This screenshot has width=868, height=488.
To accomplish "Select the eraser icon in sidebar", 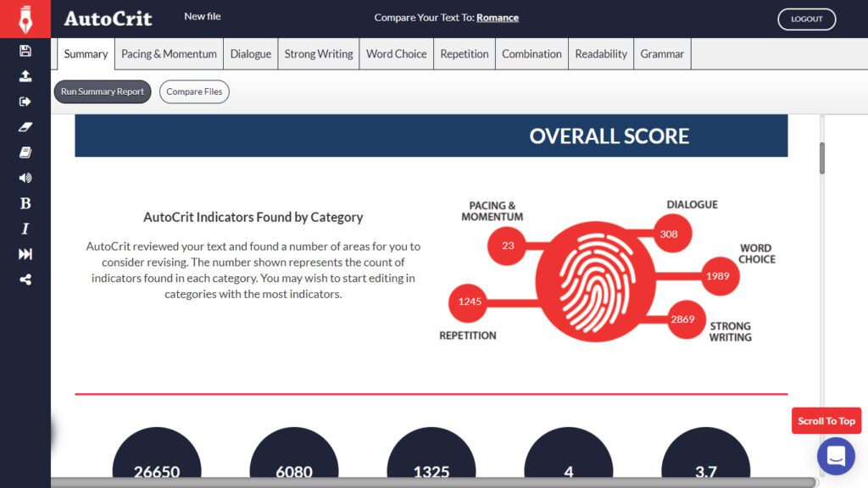I will 25,127.
